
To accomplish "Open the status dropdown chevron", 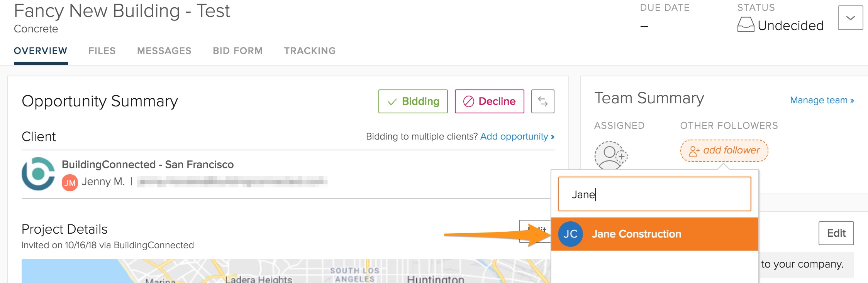I will [x=850, y=18].
